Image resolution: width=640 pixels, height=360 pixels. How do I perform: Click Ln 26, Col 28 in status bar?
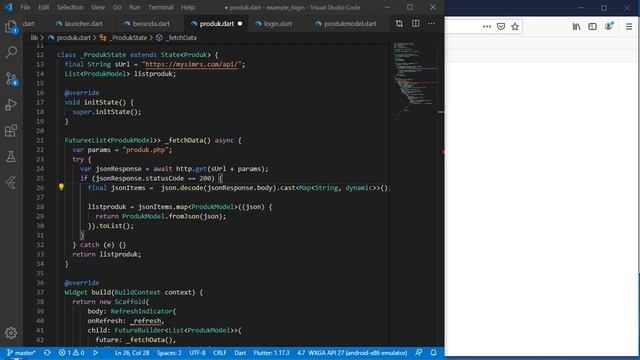[x=132, y=353]
